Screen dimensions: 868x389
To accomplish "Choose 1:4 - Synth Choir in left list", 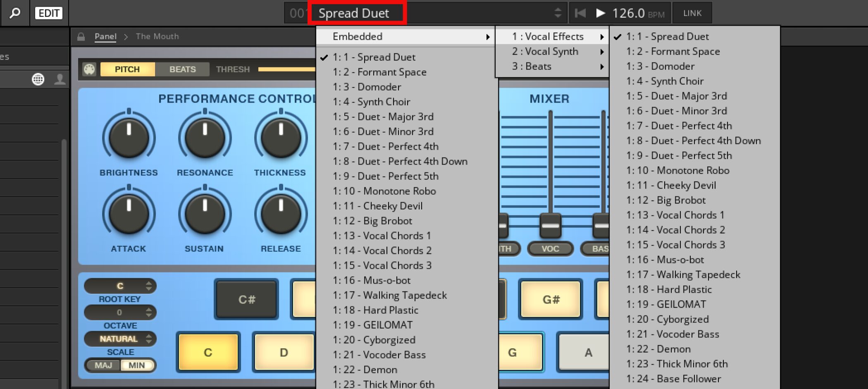I will [x=407, y=102].
